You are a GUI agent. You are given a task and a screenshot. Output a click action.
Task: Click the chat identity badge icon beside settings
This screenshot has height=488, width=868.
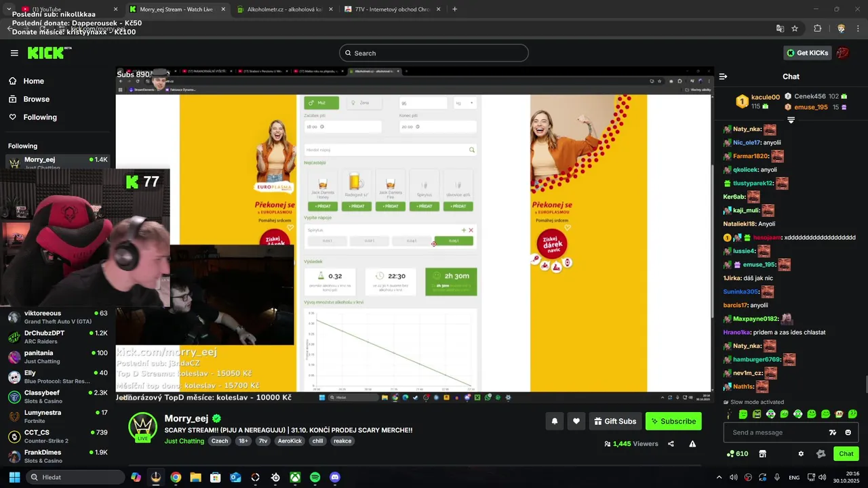coord(821,453)
